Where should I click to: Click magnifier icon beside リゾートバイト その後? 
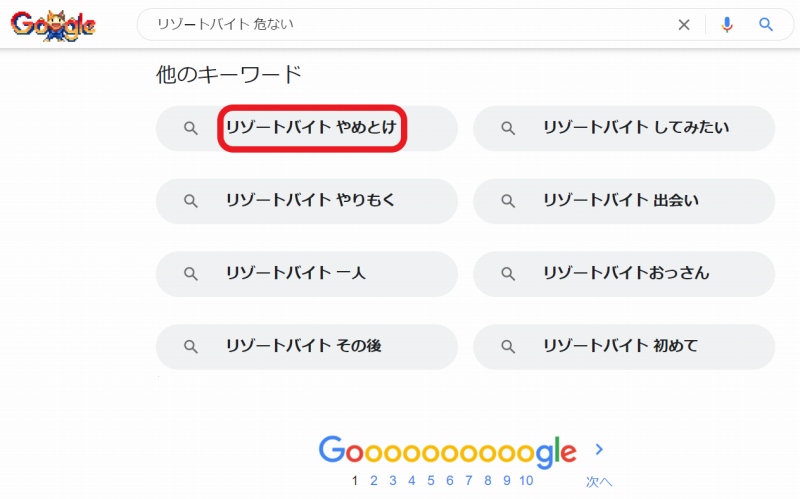(190, 347)
